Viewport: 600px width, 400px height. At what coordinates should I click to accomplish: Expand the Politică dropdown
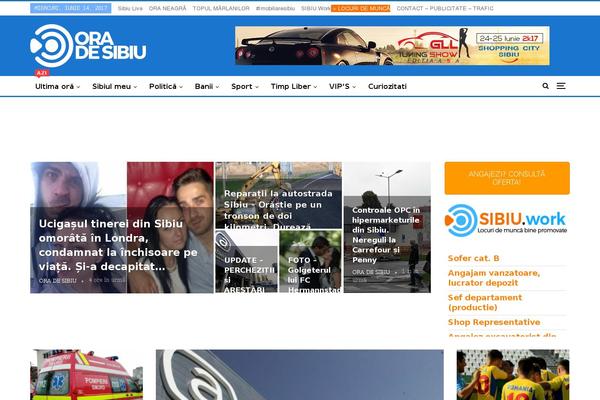166,87
